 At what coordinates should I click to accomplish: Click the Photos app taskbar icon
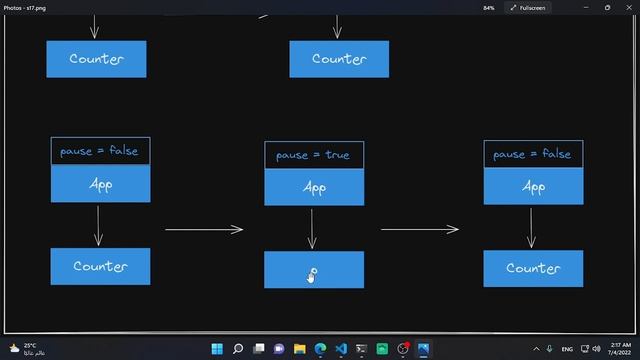pyautogui.click(x=423, y=349)
